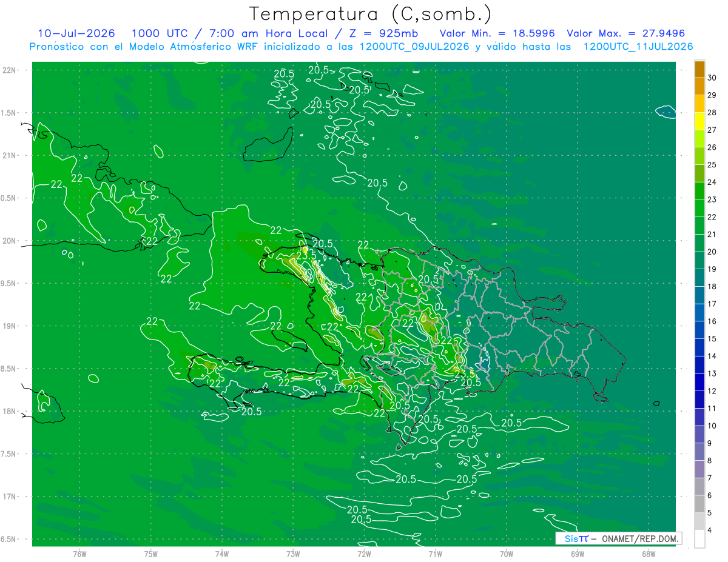Pick the white swatch below the 4 label
The height and width of the screenshot is (562, 728).
point(699,539)
